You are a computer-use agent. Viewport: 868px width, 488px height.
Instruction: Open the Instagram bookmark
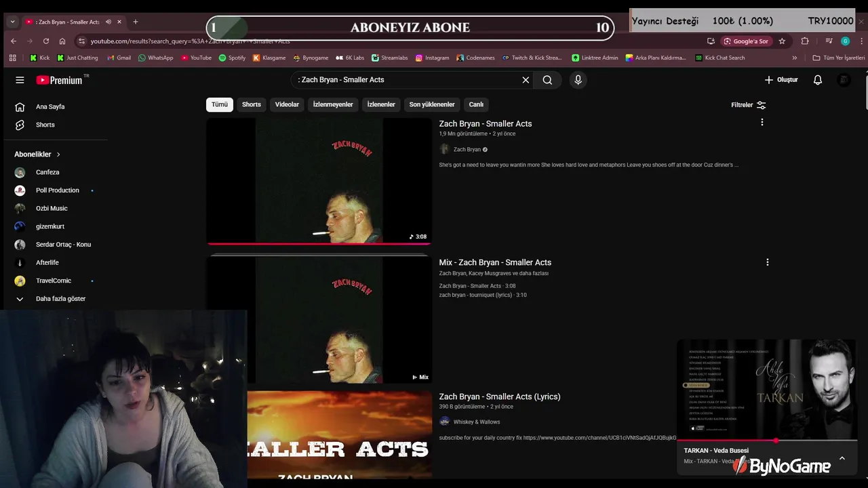pos(432,58)
